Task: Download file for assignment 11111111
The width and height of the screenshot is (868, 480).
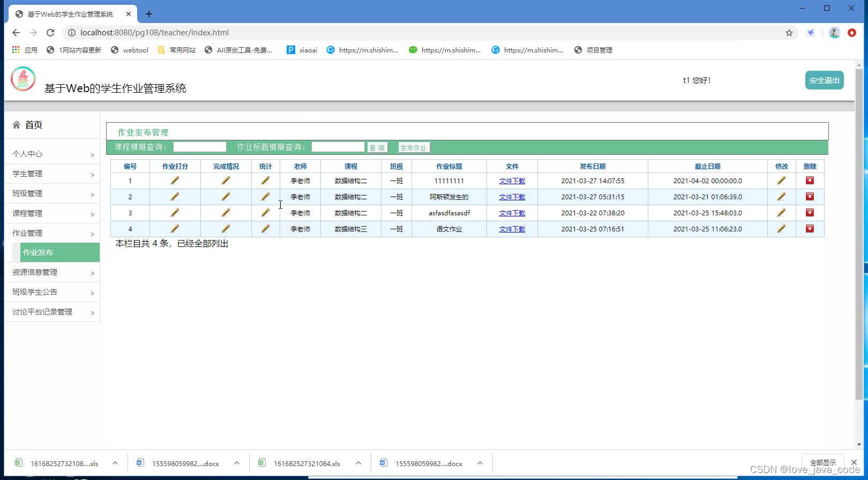Action: tap(512, 181)
